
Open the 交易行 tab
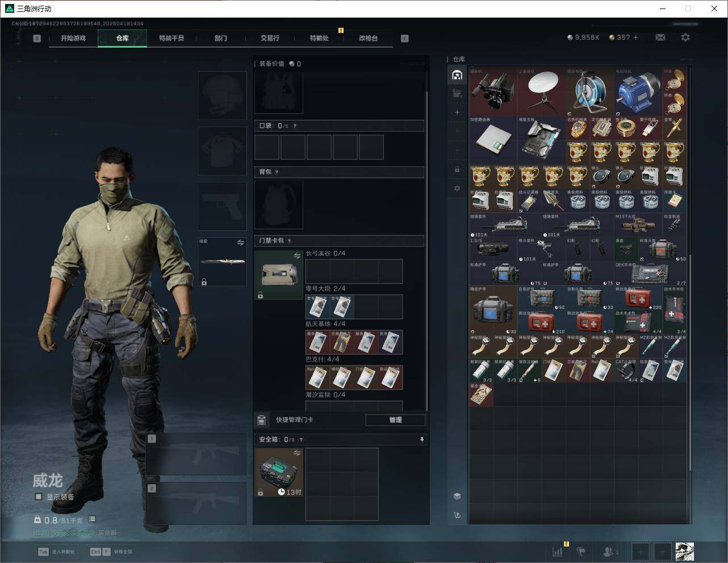(270, 38)
